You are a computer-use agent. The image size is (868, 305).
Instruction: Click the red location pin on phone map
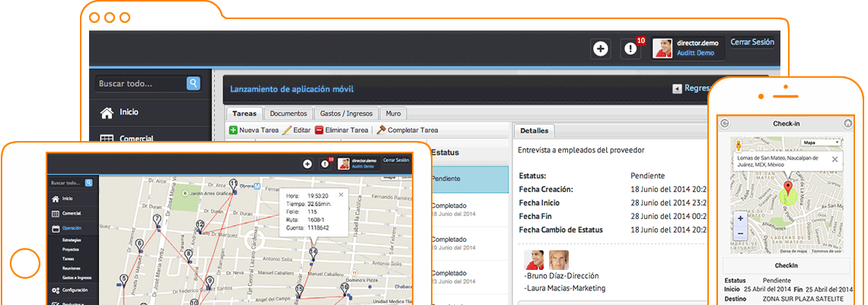click(x=788, y=189)
